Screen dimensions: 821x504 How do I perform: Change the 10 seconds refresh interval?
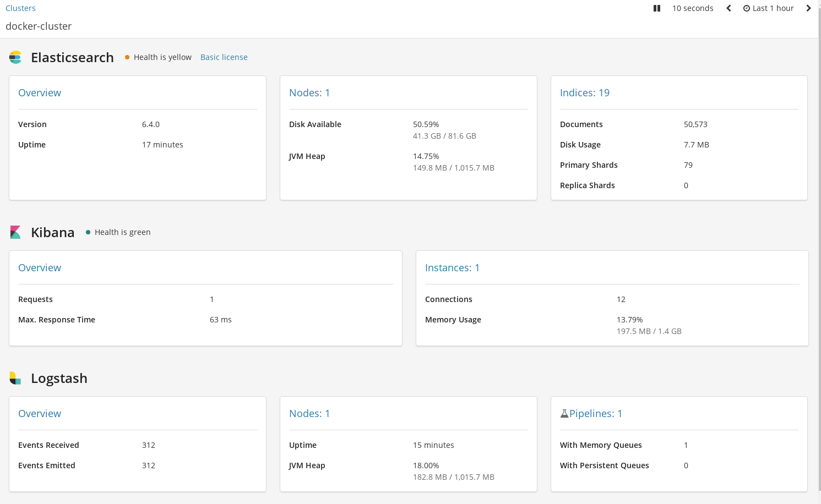[693, 8]
